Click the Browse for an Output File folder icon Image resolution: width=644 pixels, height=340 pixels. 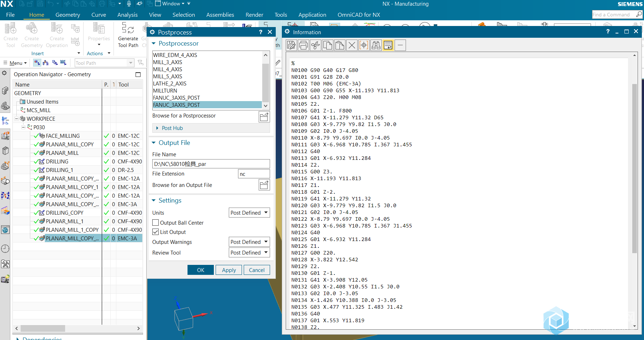coord(264,185)
